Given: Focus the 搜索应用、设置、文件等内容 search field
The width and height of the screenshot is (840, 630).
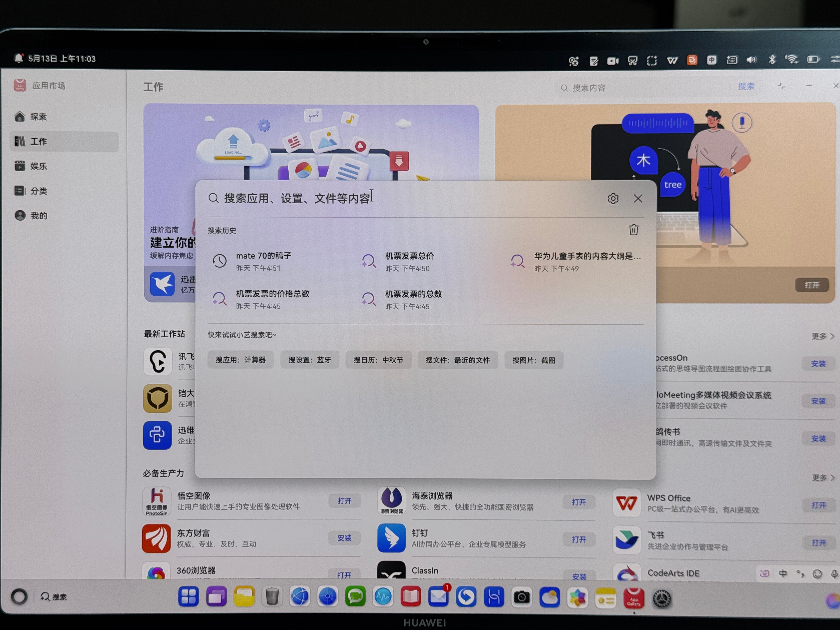Looking at the screenshot, I should point(404,198).
